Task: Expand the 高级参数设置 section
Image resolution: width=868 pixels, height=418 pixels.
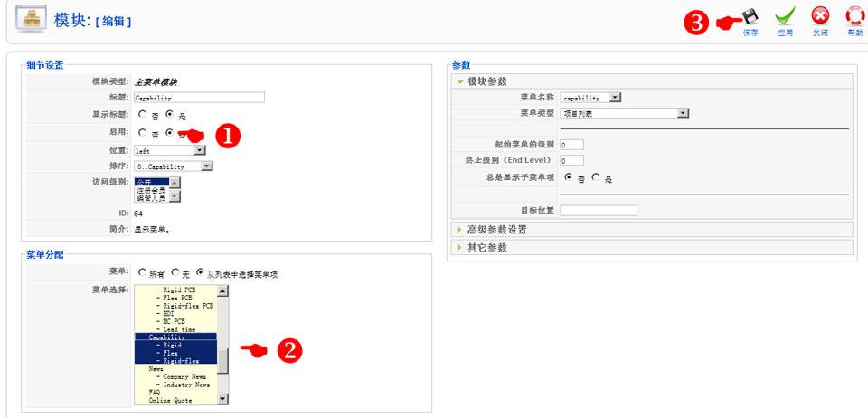Action: (652, 229)
